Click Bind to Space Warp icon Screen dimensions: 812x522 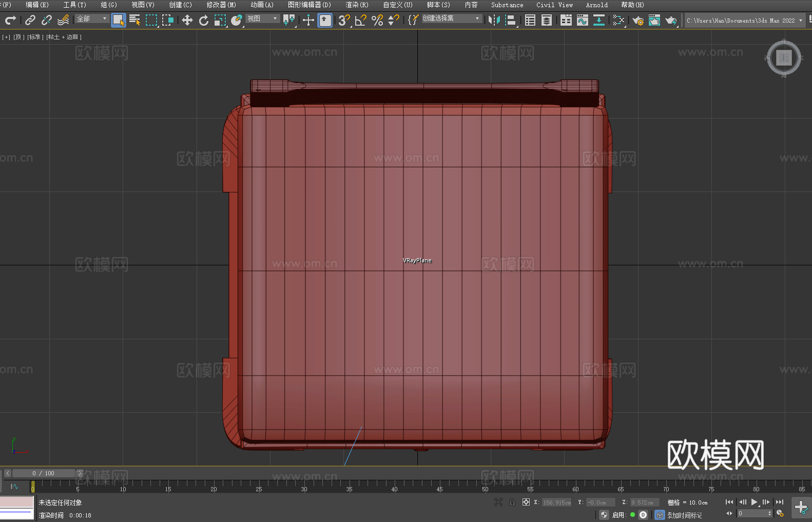click(63, 21)
